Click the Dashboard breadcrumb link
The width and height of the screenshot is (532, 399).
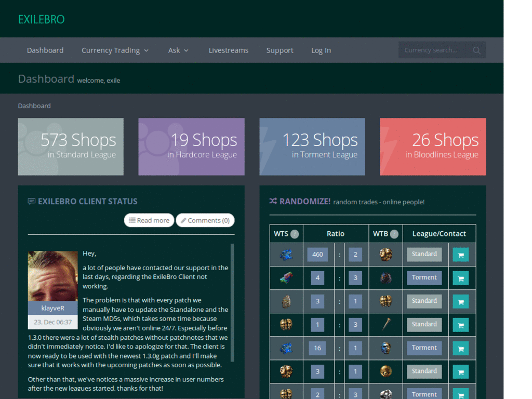click(34, 106)
